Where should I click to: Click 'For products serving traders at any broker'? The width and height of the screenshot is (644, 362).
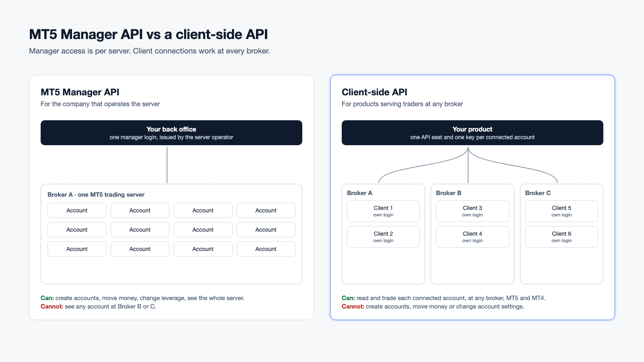click(x=402, y=104)
